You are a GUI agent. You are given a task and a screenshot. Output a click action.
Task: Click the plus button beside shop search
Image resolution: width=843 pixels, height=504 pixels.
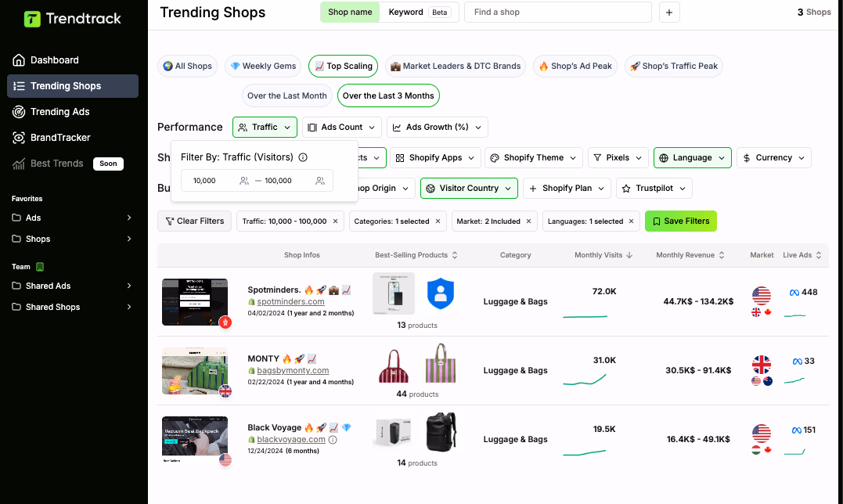point(669,13)
